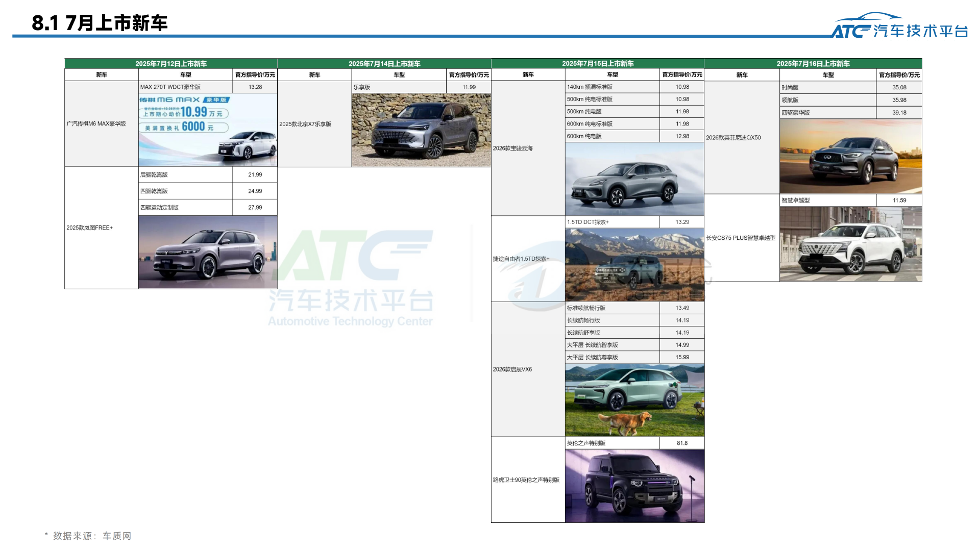The image size is (980, 551).
Task: Select cell 长续航舒享版
Action: tap(612, 333)
